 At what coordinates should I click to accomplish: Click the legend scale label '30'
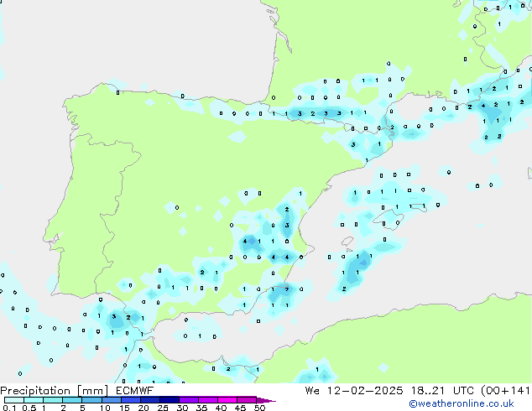pos(182,408)
